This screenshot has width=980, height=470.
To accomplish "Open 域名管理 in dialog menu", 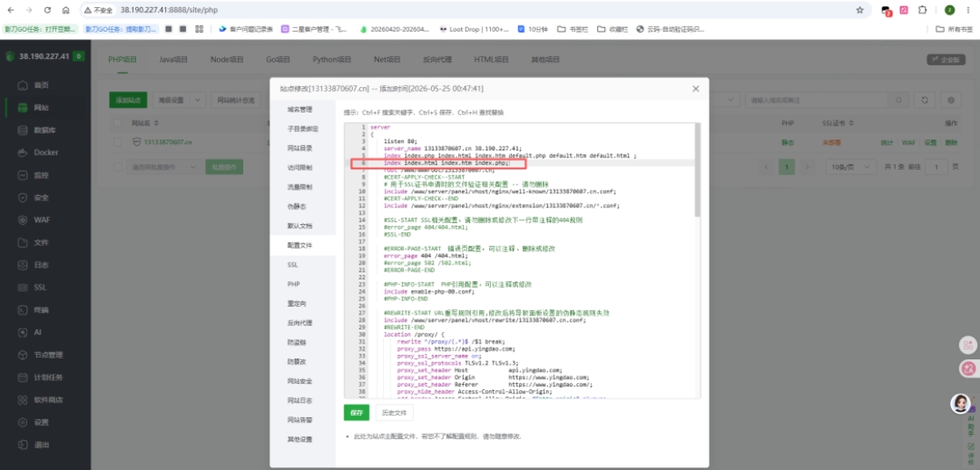I will pyautogui.click(x=302, y=110).
